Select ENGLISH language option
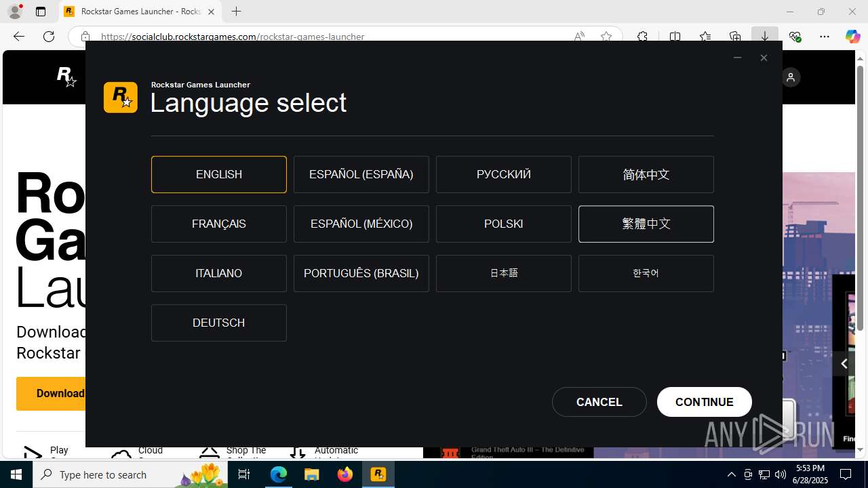Viewport: 868px width, 488px height. point(219,174)
